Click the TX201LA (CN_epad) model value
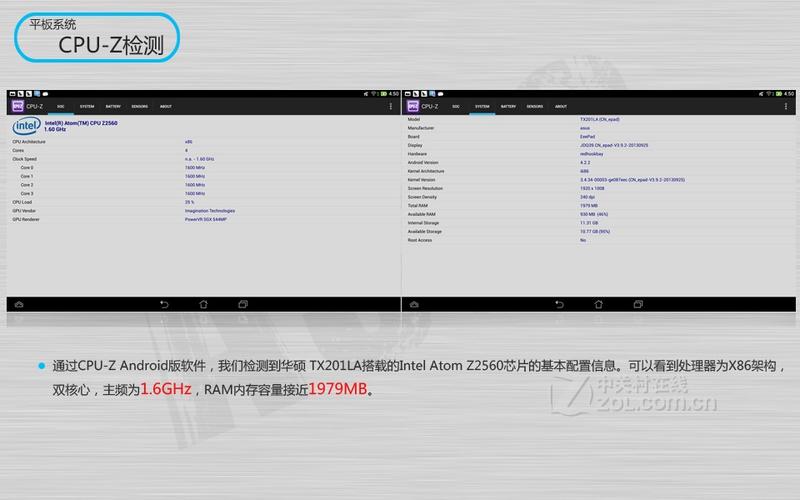800x500 pixels. click(x=599, y=119)
